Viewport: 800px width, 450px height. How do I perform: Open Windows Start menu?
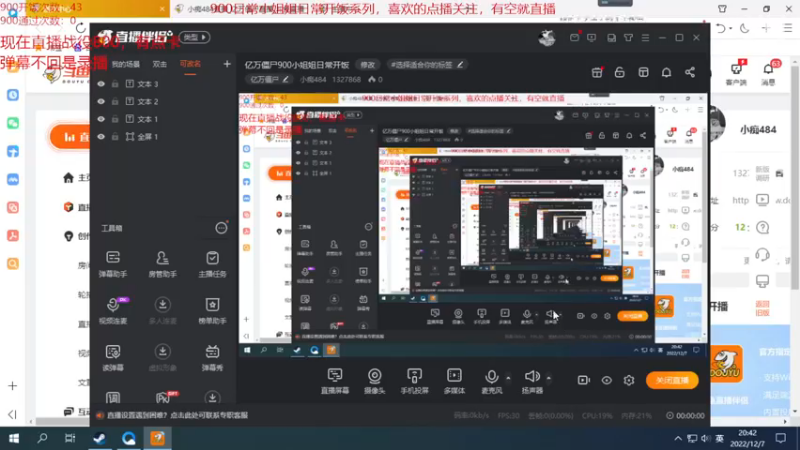coord(14,438)
